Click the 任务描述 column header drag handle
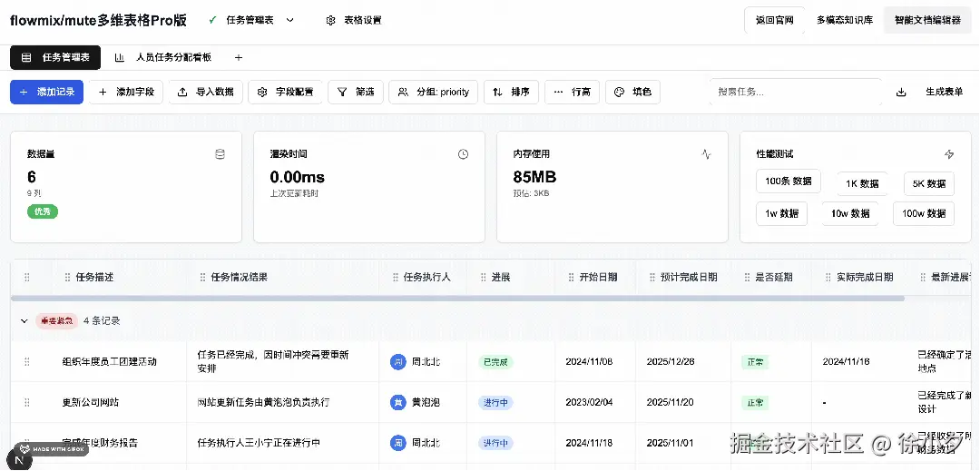The image size is (980, 471). coord(67,278)
